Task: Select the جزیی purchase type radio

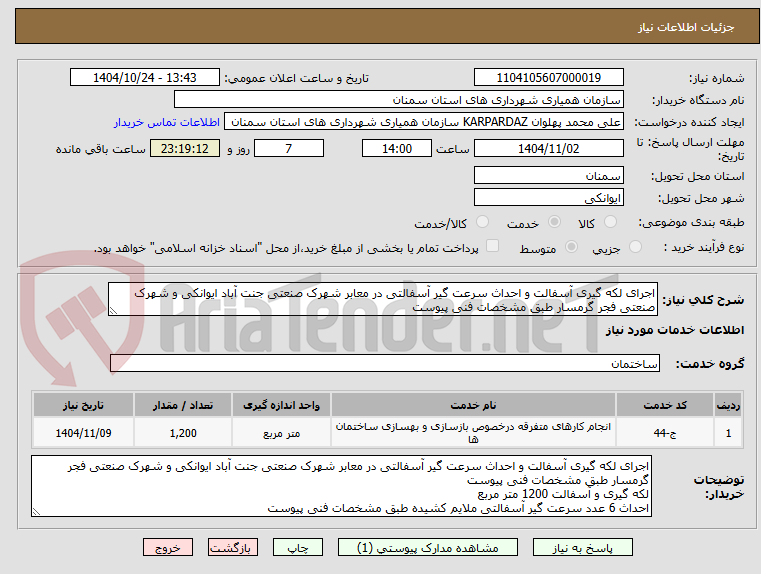Action: 635,246
